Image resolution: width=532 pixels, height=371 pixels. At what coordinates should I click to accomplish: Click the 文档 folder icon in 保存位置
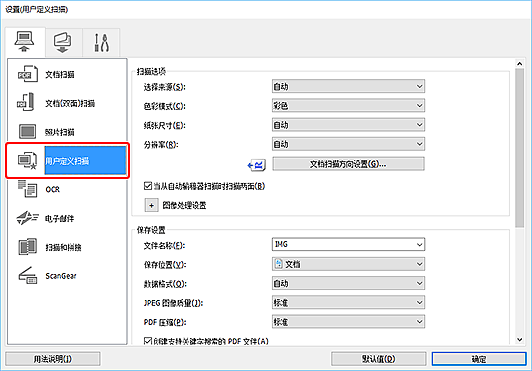(x=278, y=264)
